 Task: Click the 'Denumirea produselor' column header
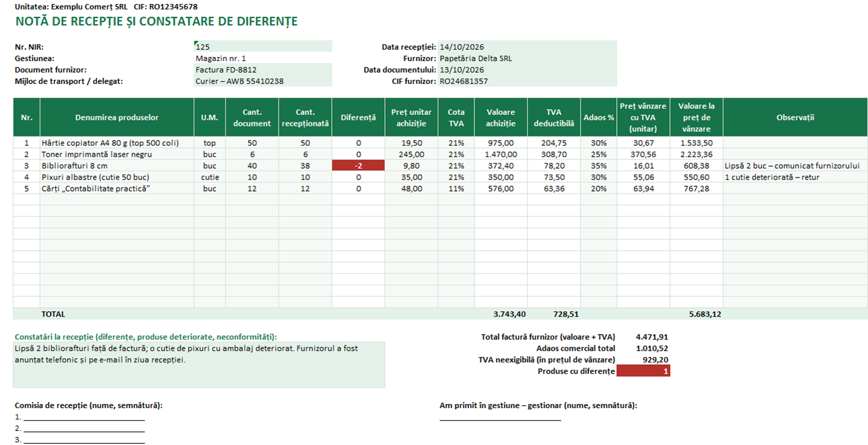click(x=117, y=117)
